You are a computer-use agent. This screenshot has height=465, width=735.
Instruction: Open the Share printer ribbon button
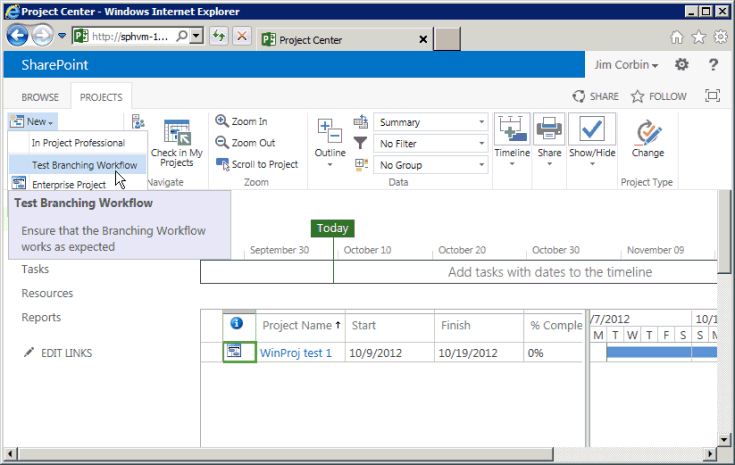[x=549, y=140]
